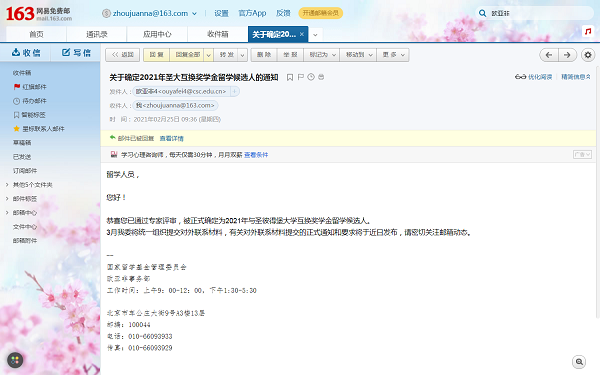Click the 反馈 feedback link
Image resolution: width=600 pixels, height=375 pixels.
[x=283, y=13]
